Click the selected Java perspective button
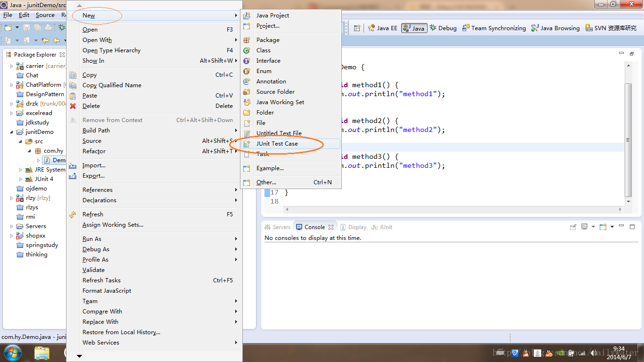The width and height of the screenshot is (644, 362). pos(414,28)
